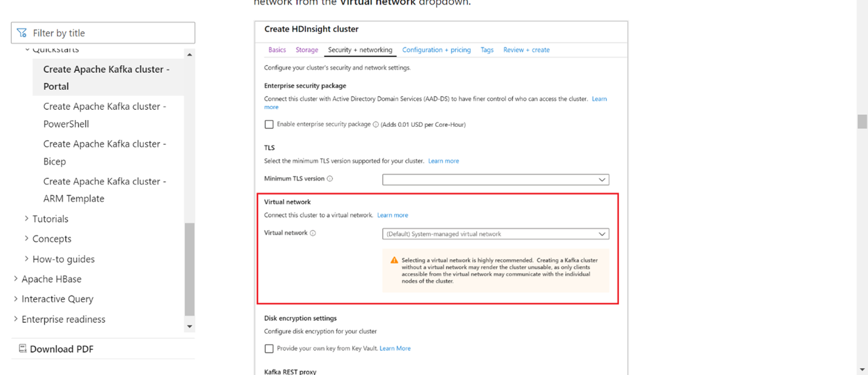This screenshot has height=375, width=868.
Task: Check Provide your own key from Key Vault
Action: 269,348
